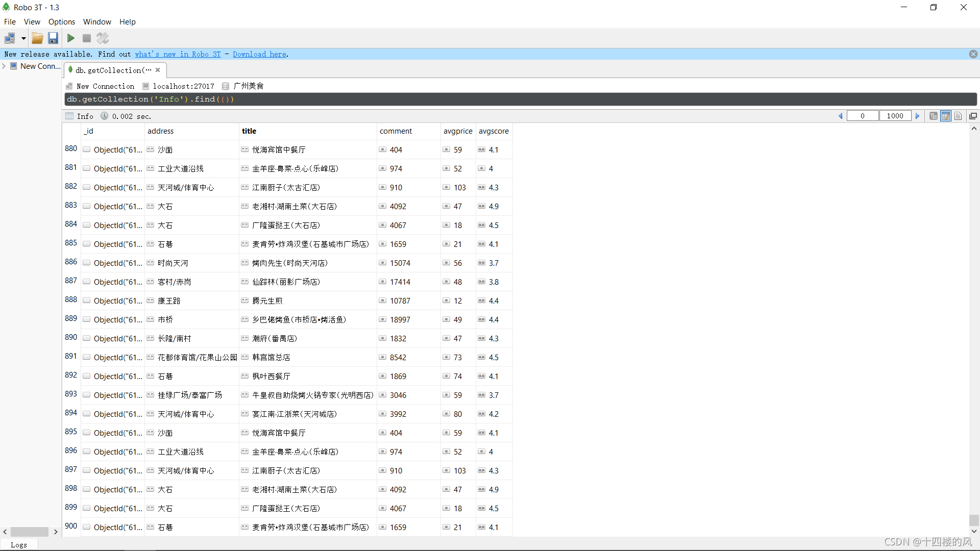Switch results to table view mode

click(946, 116)
